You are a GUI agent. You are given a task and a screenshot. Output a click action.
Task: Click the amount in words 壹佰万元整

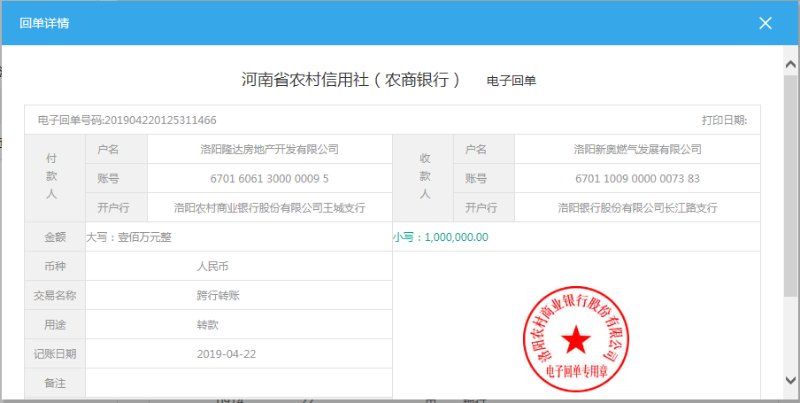[x=144, y=237]
